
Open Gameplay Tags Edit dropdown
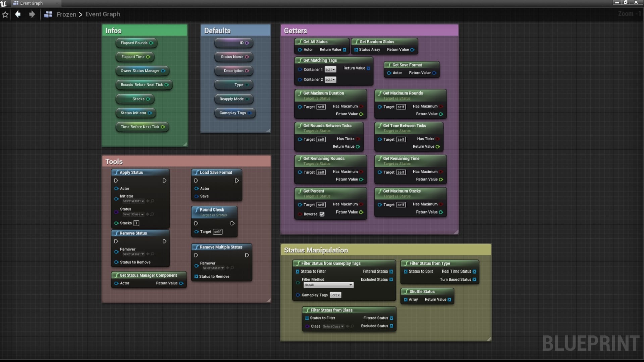click(x=335, y=295)
